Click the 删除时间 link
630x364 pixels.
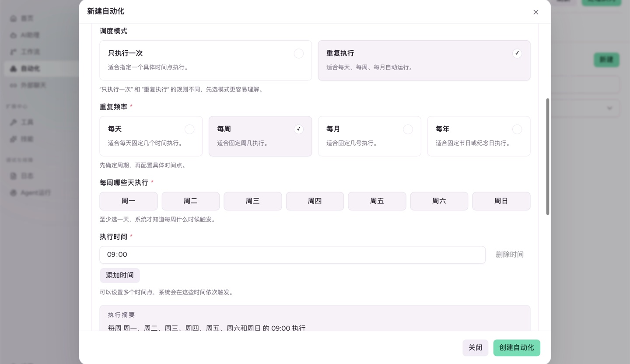point(510,255)
